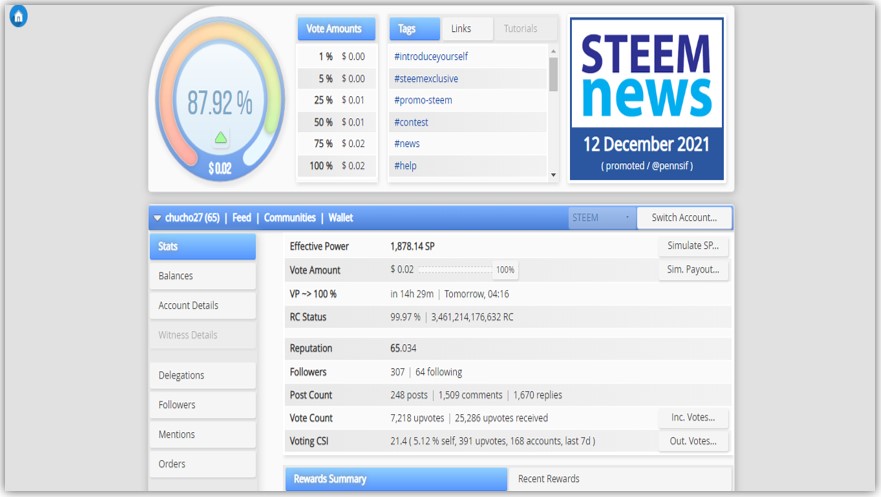
Task: Open the Tutorials tab
Action: [x=525, y=29]
